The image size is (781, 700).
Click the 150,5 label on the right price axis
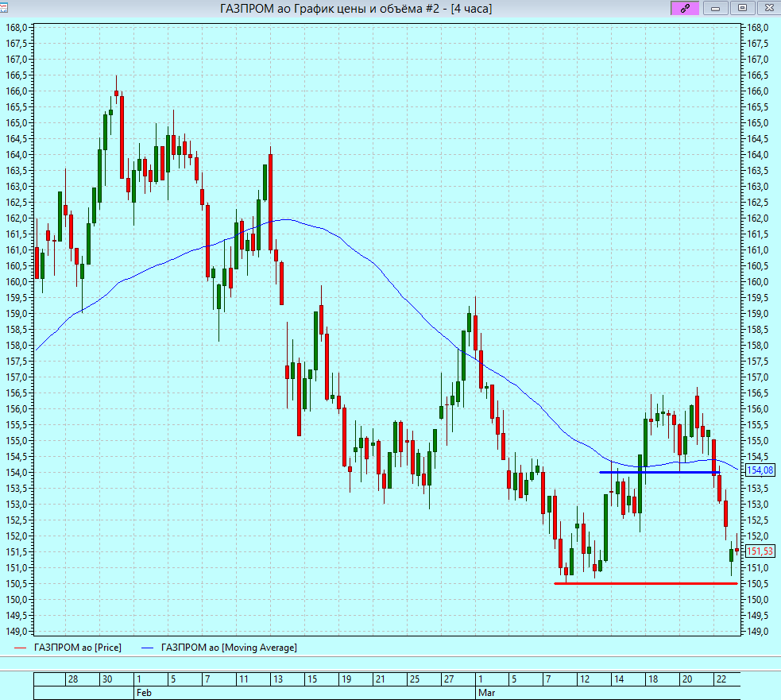click(758, 584)
